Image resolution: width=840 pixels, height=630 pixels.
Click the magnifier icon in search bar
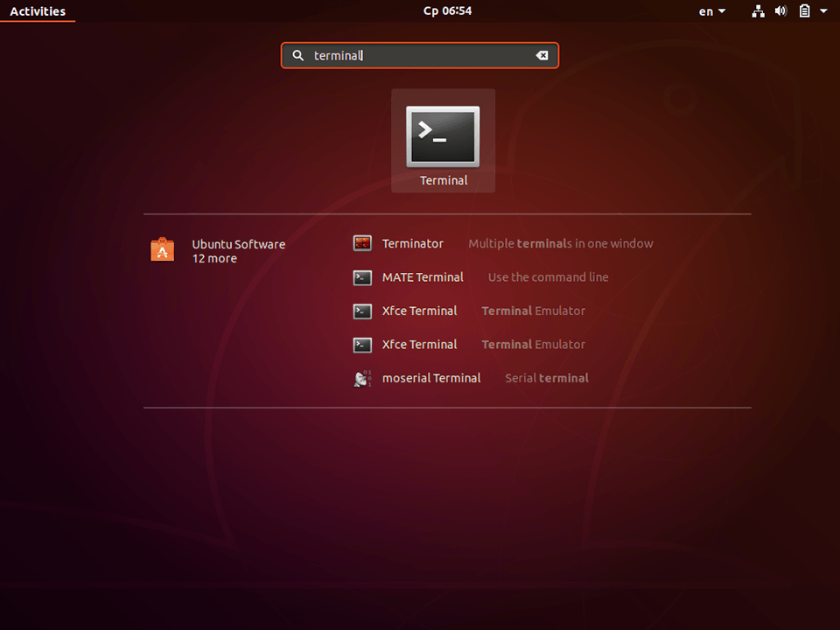(x=297, y=55)
